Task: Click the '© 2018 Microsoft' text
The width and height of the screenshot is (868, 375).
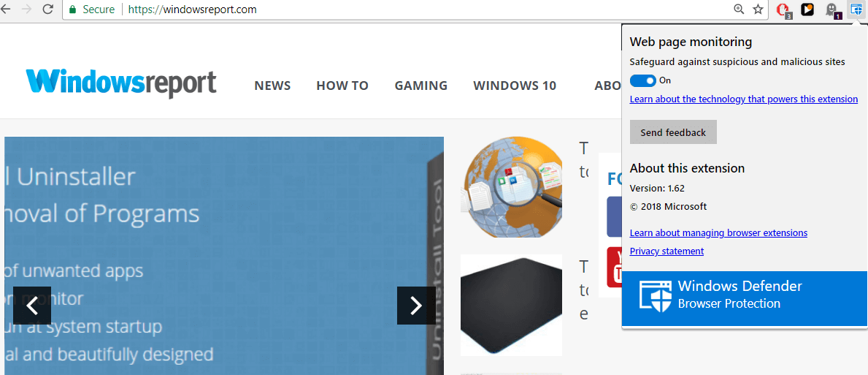Action: click(x=668, y=207)
